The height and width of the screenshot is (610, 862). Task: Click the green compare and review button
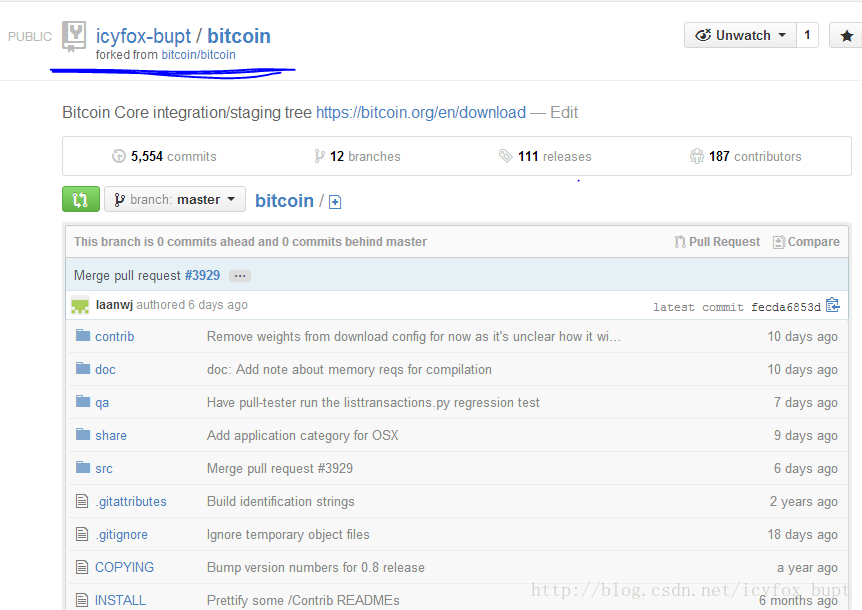click(x=81, y=199)
